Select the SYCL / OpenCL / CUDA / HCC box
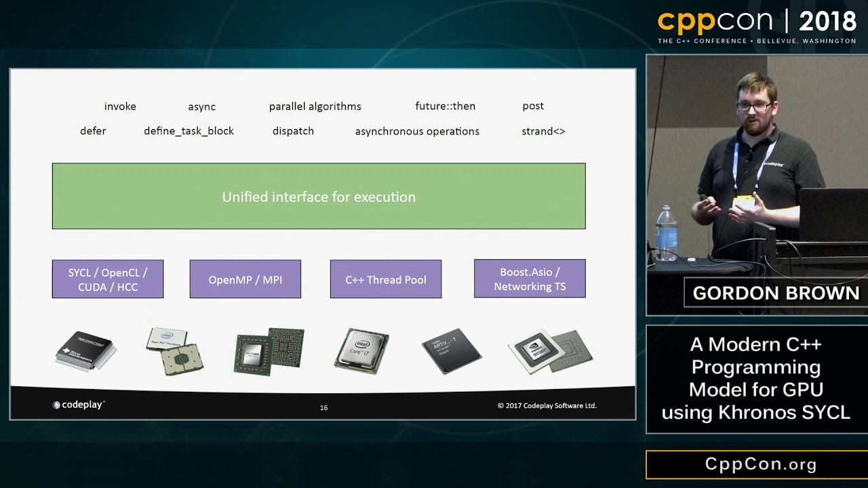Viewport: 868px width, 488px height. pyautogui.click(x=108, y=279)
